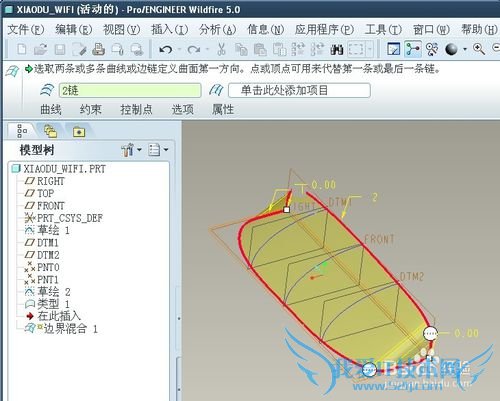Screen dimensions: 500x401
Task: Click the Save disk icon
Action: [x=60, y=50]
